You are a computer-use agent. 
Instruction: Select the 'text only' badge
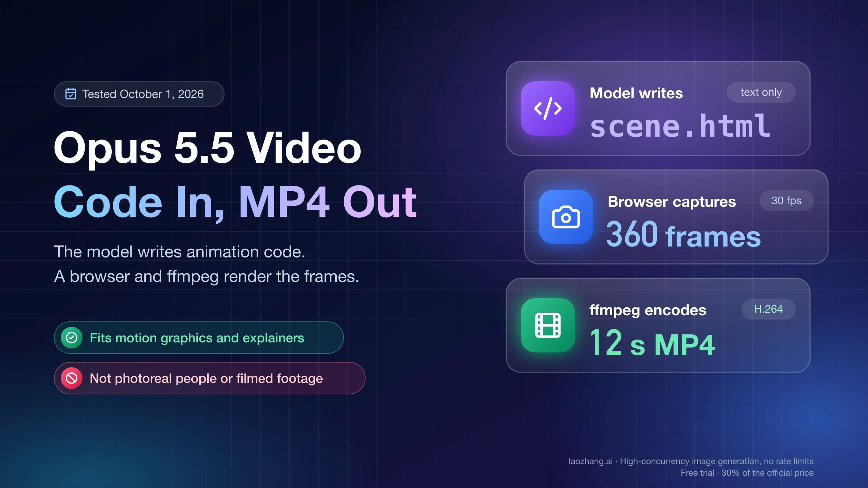(x=761, y=92)
